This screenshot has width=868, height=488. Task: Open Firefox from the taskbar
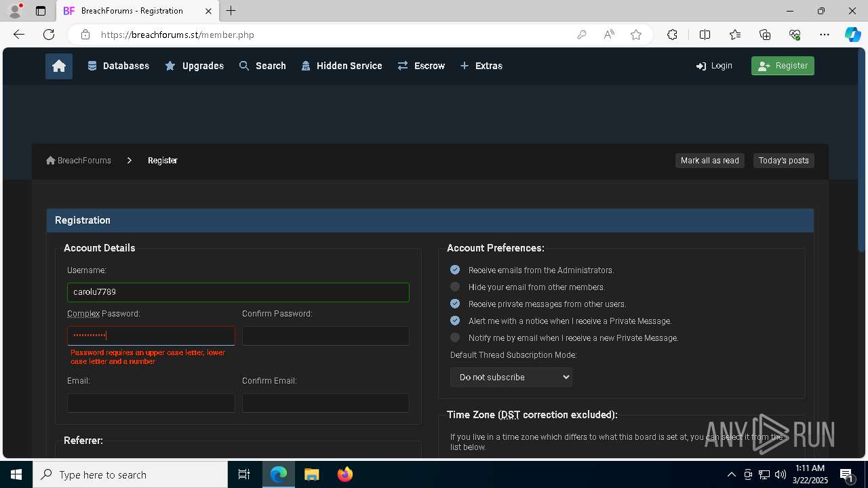coord(344,474)
